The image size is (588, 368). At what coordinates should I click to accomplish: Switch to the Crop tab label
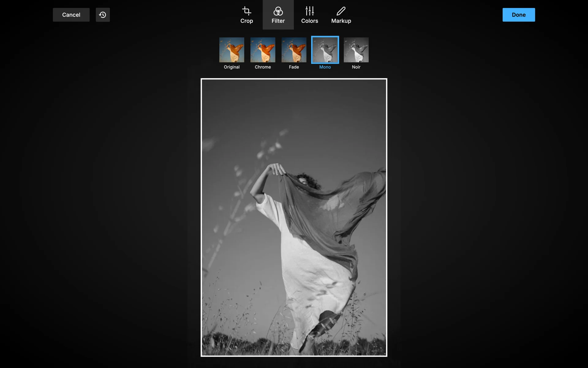247,21
